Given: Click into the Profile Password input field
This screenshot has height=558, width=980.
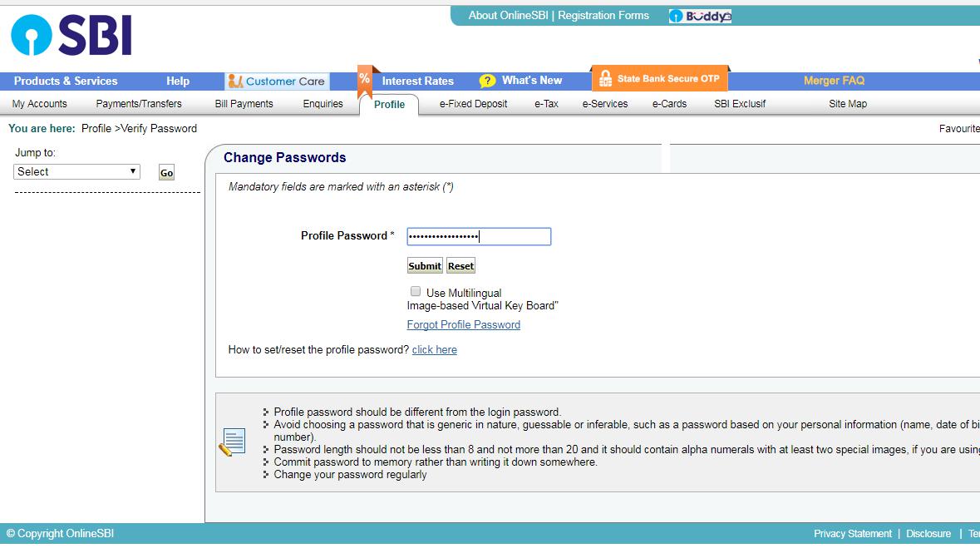Looking at the screenshot, I should 479,236.
